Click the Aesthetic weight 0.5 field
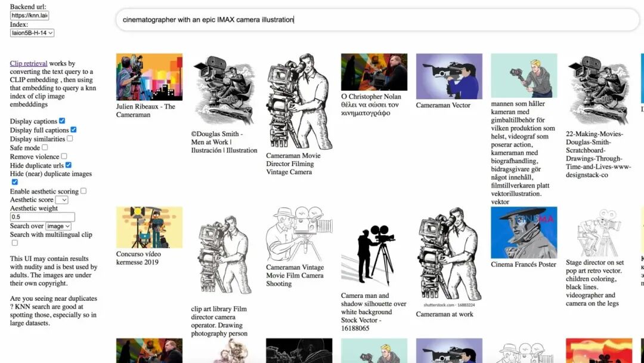 pos(43,217)
